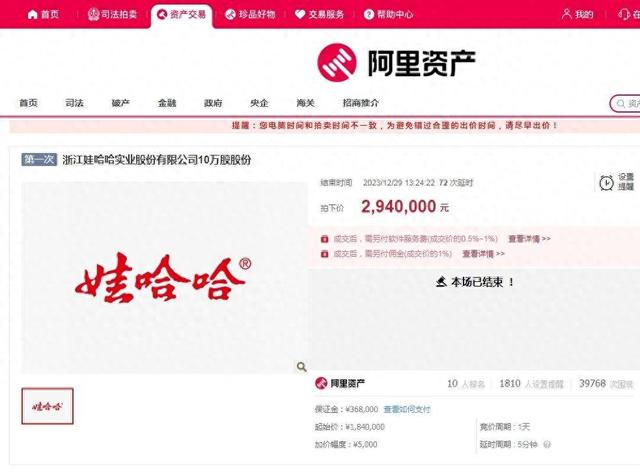Click the zoom magnifier on product image
The image size is (640, 474).
click(x=301, y=367)
